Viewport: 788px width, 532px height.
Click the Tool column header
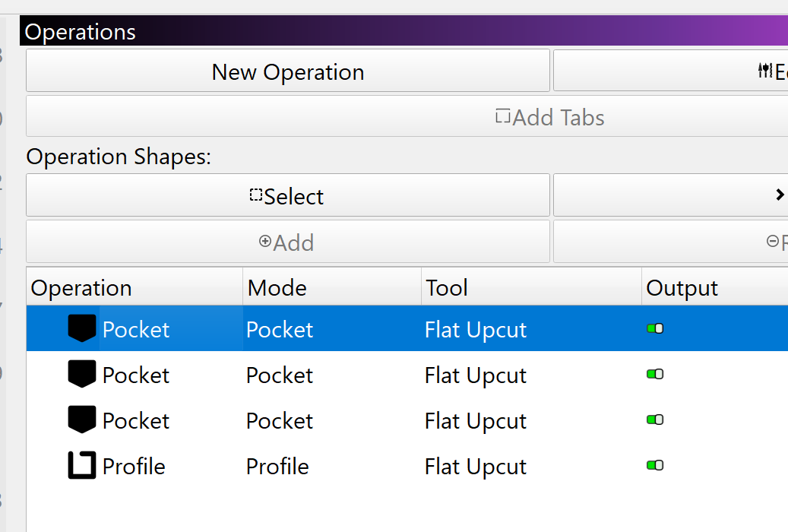pyautogui.click(x=447, y=288)
